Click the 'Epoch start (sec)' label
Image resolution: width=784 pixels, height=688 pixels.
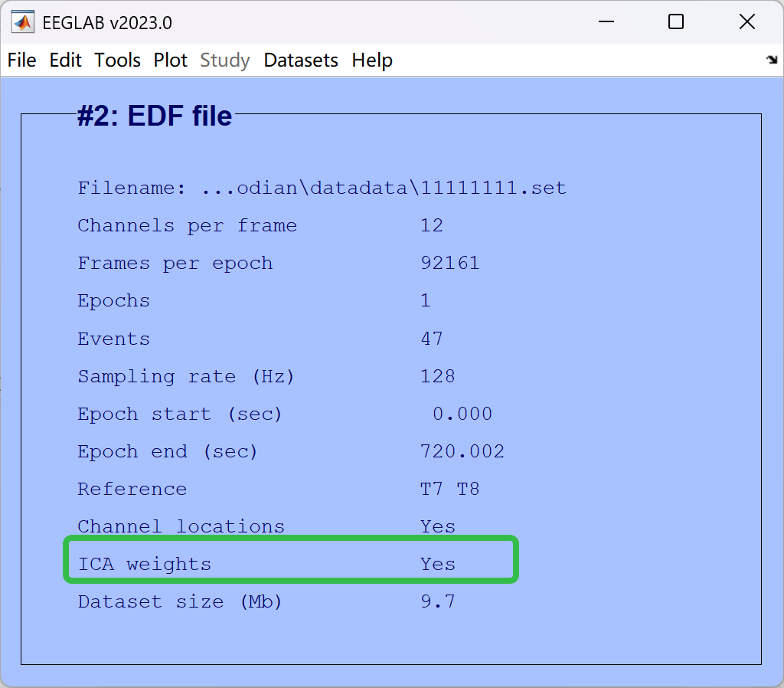point(179,414)
